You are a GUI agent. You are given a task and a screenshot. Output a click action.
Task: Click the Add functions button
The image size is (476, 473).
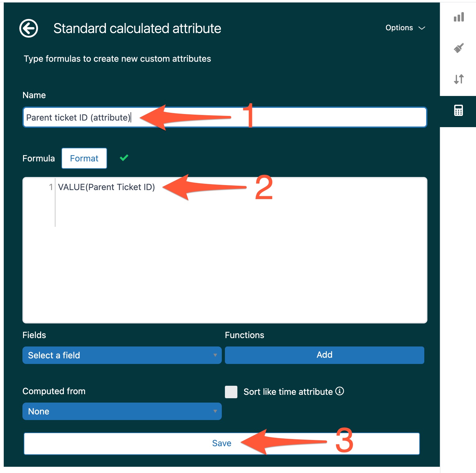(325, 355)
